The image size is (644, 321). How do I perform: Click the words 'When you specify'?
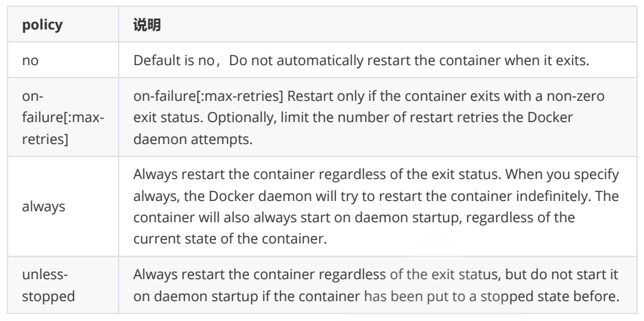pos(562,174)
